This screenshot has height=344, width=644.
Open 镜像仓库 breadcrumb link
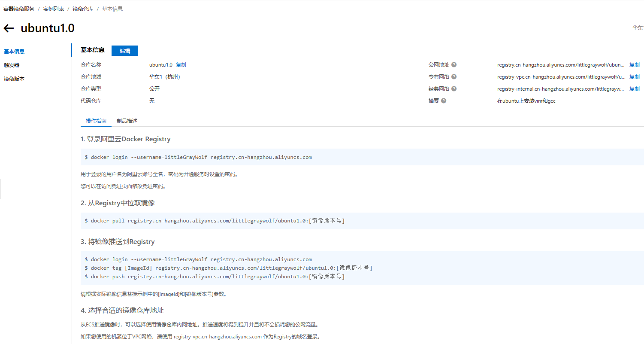click(x=83, y=9)
